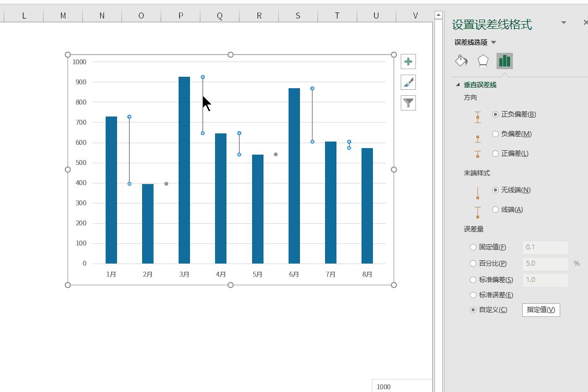The height and width of the screenshot is (392, 588).
Task: Open the Chart Filters funnel icon
Action: (x=408, y=102)
